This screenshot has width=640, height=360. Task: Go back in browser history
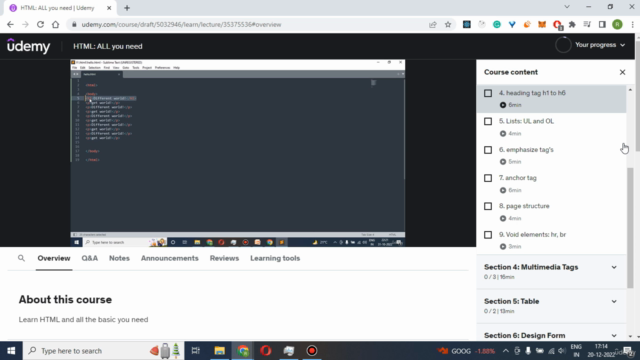coord(10,24)
